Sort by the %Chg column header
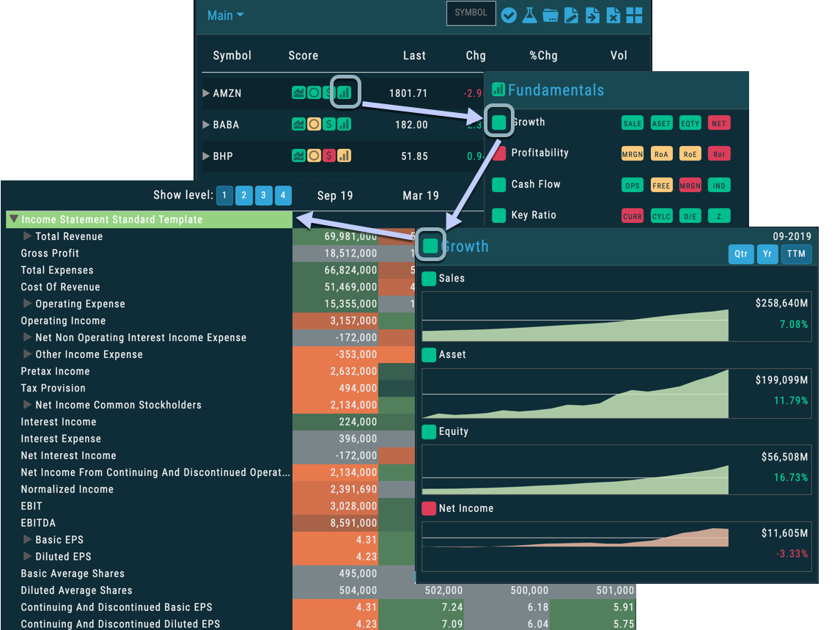Screen dimensions: 840x630 pos(543,56)
